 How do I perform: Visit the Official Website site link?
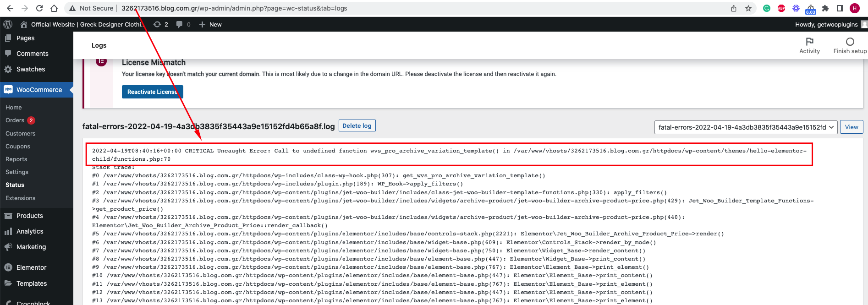click(x=83, y=24)
